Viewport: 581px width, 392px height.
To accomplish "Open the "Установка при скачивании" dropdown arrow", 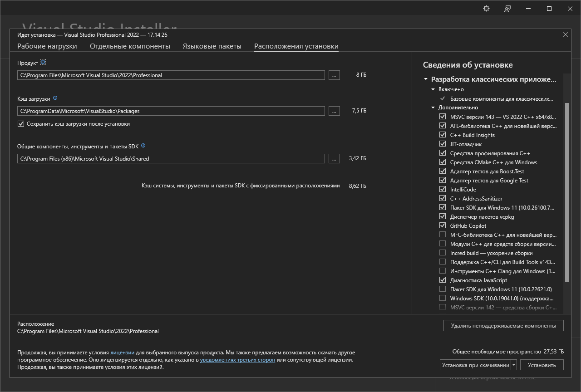I will tap(514, 364).
